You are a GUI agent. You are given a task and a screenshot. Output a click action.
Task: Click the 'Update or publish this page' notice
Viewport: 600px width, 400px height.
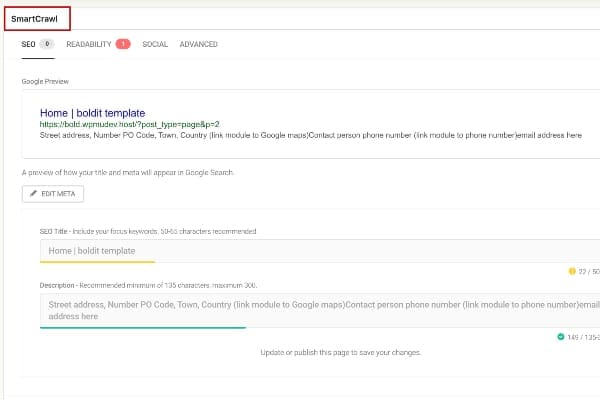pos(340,352)
